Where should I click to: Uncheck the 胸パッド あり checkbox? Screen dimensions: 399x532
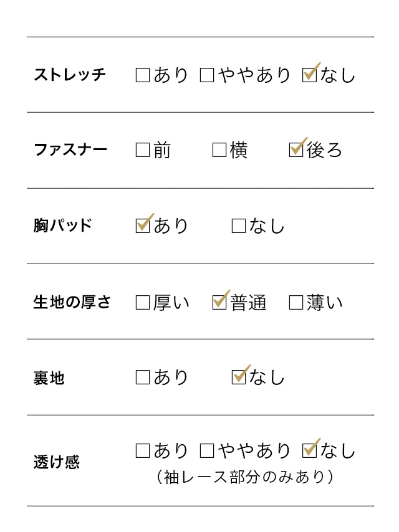coord(143,226)
